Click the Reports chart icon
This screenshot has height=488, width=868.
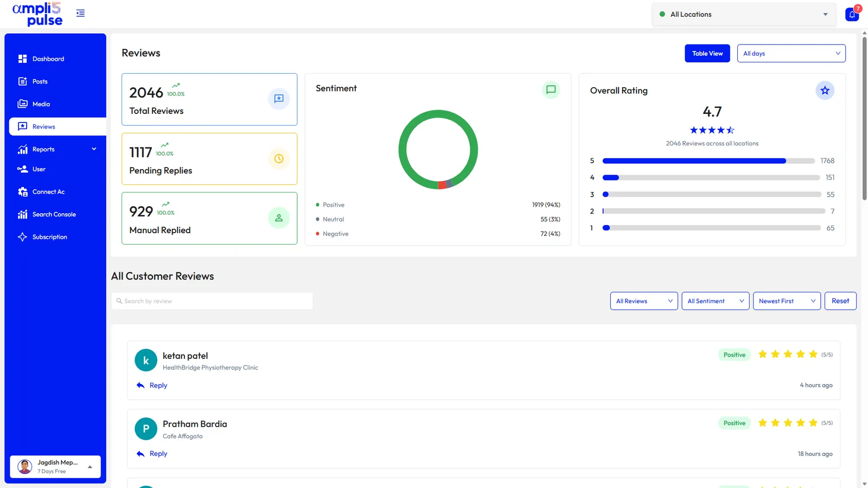pos(22,149)
